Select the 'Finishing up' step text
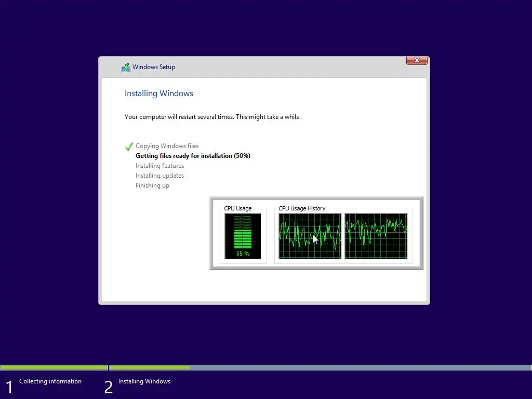The height and width of the screenshot is (399, 532). (152, 185)
